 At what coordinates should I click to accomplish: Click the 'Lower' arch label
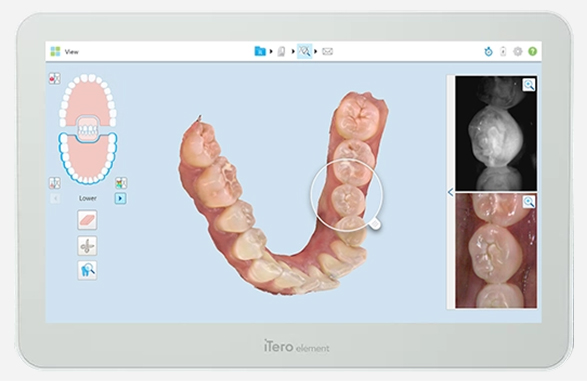pyautogui.click(x=88, y=198)
